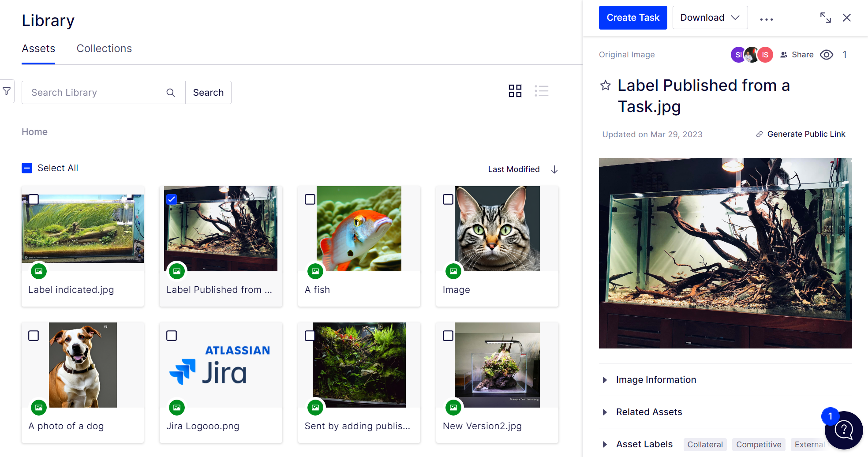
Task: Switch to list view layout
Action: [541, 91]
